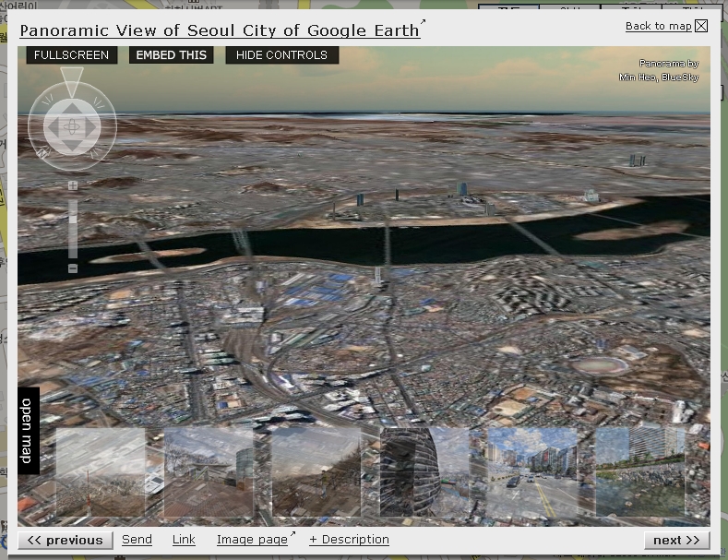Close the panorama with the X icon

tap(701, 26)
